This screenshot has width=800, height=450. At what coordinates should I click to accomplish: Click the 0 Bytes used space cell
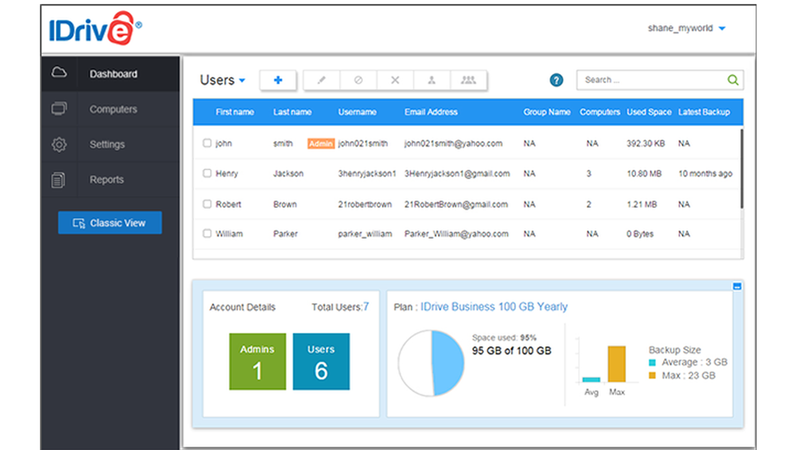(x=640, y=234)
